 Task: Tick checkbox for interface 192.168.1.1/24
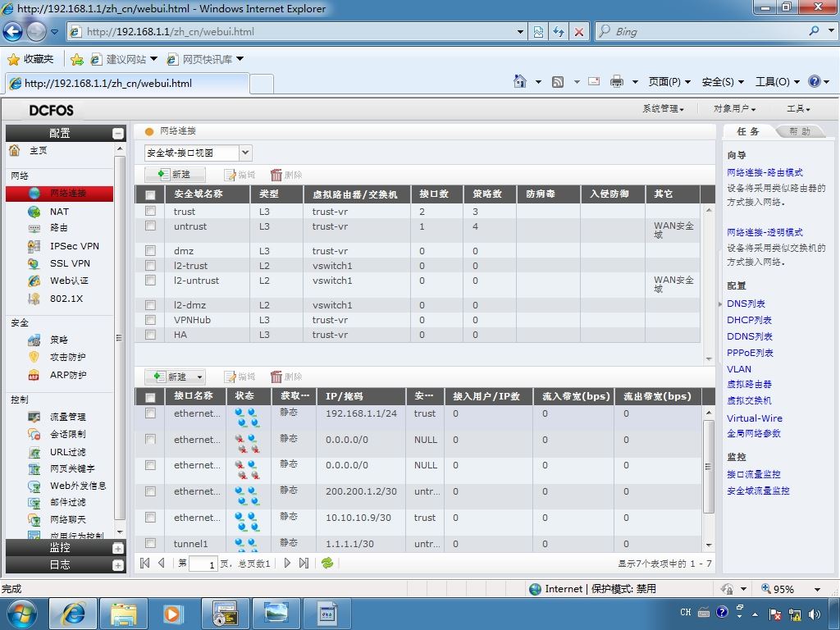151,413
